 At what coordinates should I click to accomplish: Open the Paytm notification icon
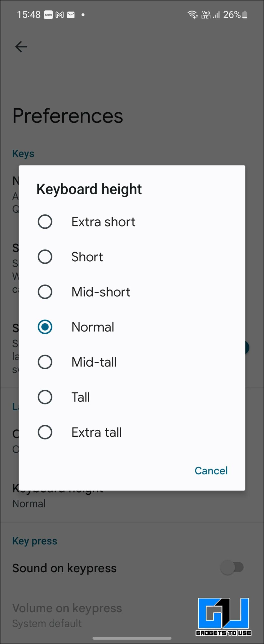pos(49,15)
